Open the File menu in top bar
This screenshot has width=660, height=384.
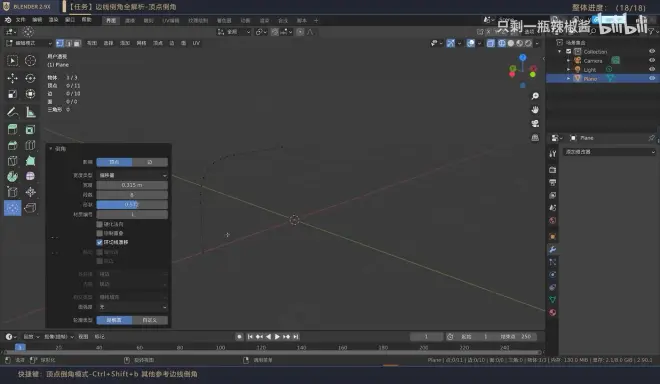click(x=20, y=20)
